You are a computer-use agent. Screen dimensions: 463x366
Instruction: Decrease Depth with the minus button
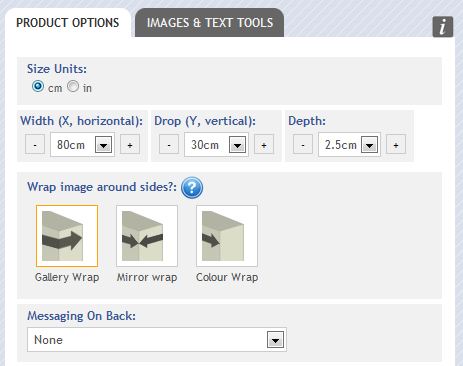(303, 144)
